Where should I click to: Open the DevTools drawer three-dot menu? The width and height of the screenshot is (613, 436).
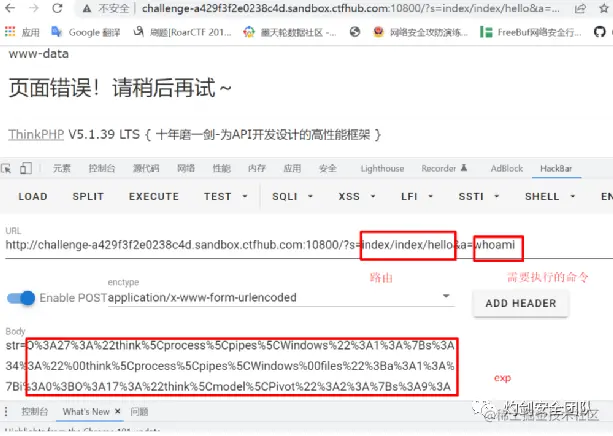pyautogui.click(x=6, y=411)
